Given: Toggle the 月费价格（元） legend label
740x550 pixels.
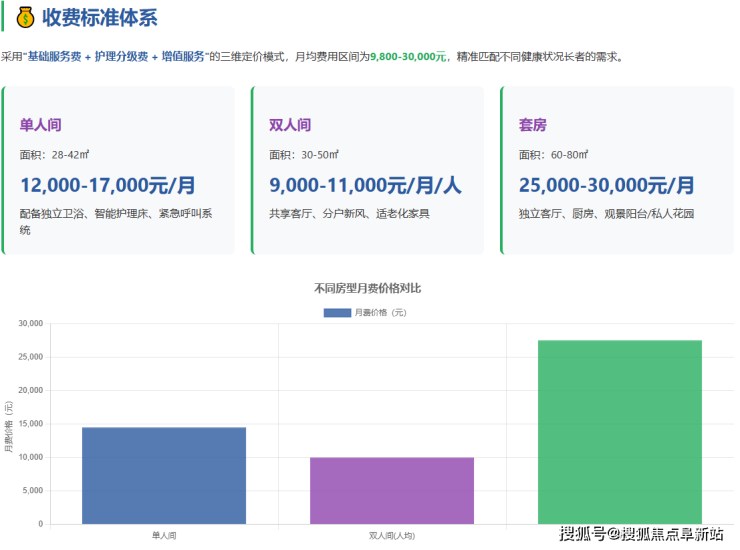Looking at the screenshot, I should pyautogui.click(x=380, y=312).
